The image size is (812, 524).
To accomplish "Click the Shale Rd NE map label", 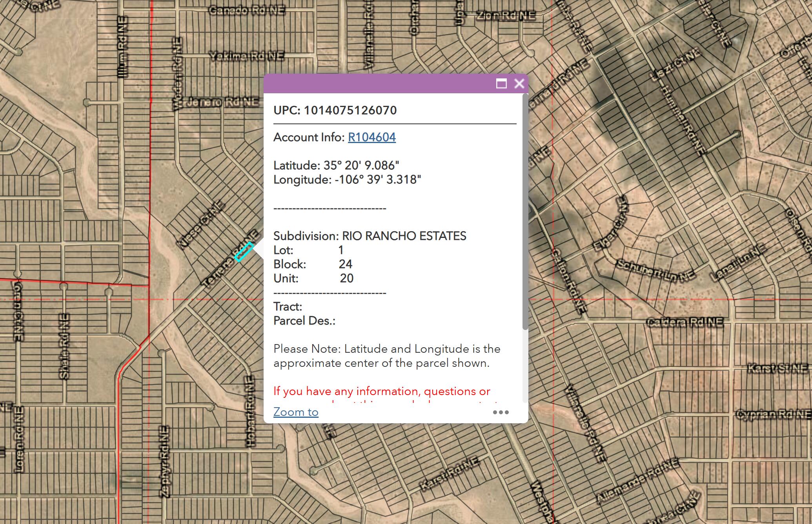I will pos(65,346).
